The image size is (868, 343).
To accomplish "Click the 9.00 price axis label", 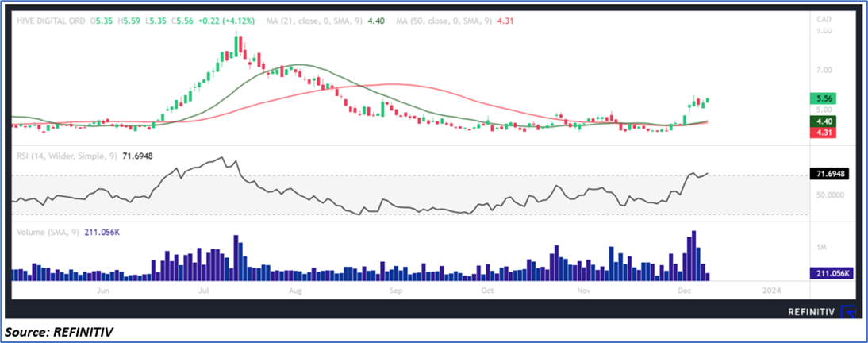I will 824,31.
